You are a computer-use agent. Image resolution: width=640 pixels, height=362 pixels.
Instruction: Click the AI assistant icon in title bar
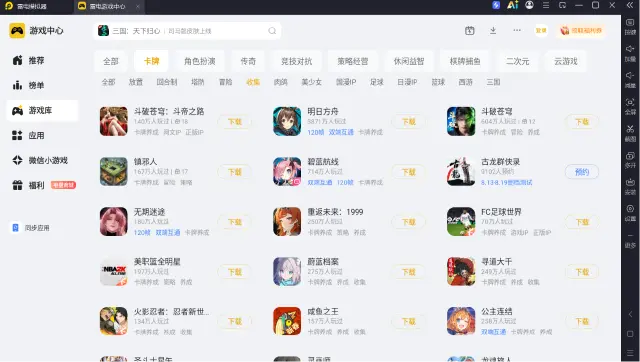click(x=513, y=5)
